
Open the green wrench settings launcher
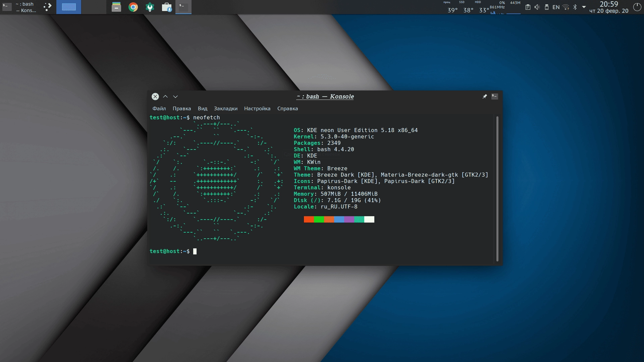pyautogui.click(x=150, y=7)
